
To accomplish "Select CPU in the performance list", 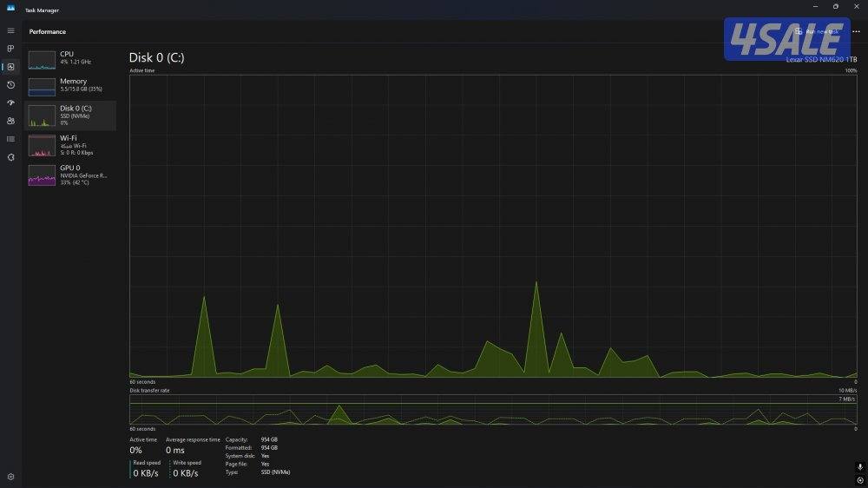I will 69,58.
